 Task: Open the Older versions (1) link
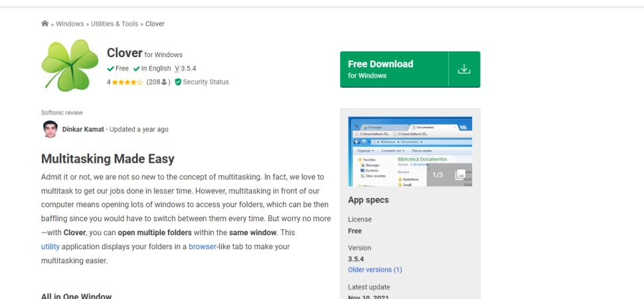click(x=375, y=270)
